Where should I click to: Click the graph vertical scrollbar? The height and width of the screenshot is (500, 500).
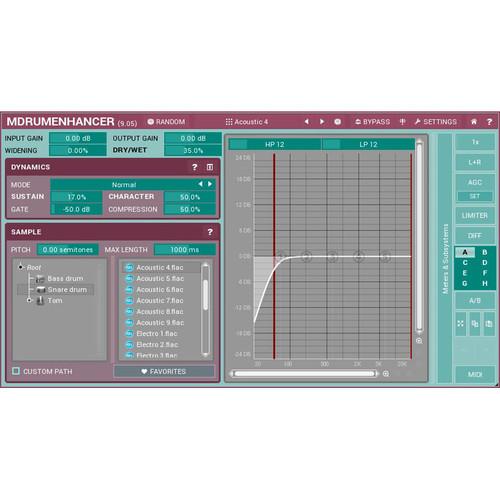(419, 237)
